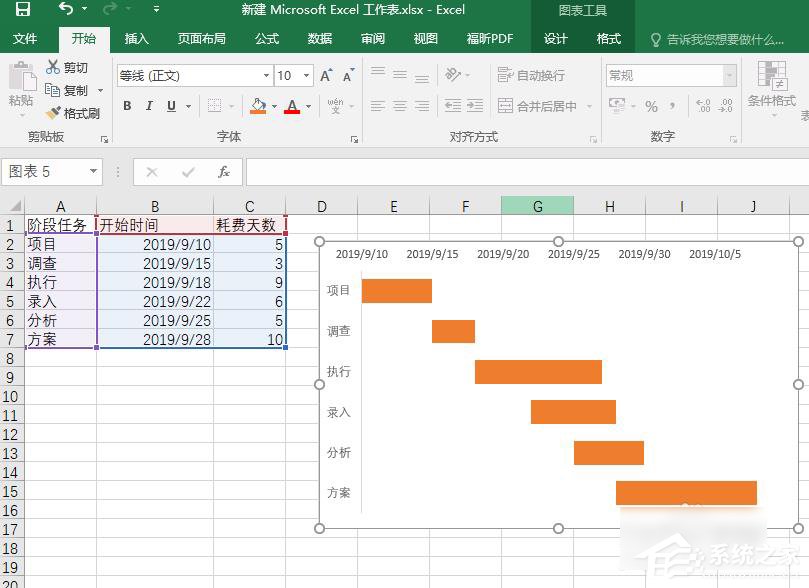
Task: Toggle underline formatting with the U icon
Action: (170, 104)
